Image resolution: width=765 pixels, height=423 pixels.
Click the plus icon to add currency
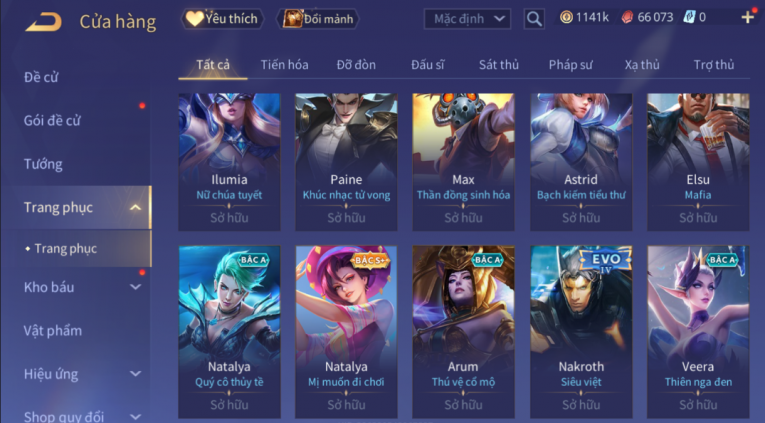pyautogui.click(x=747, y=18)
